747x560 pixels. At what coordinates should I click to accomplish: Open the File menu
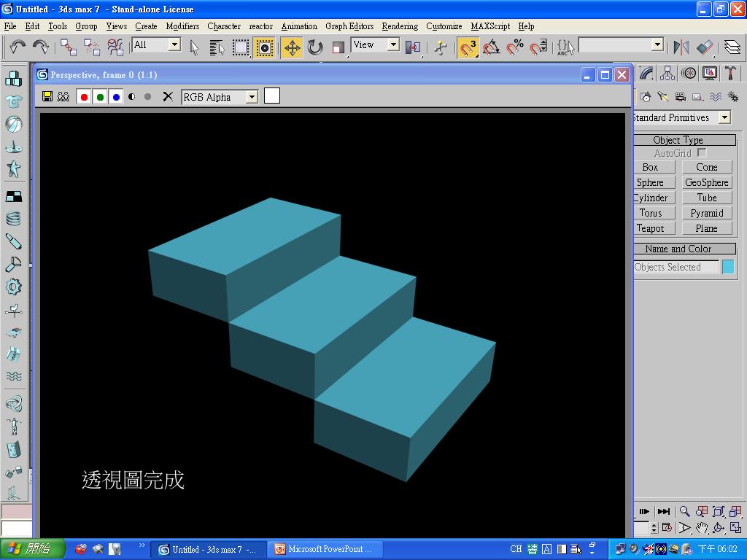click(x=10, y=26)
